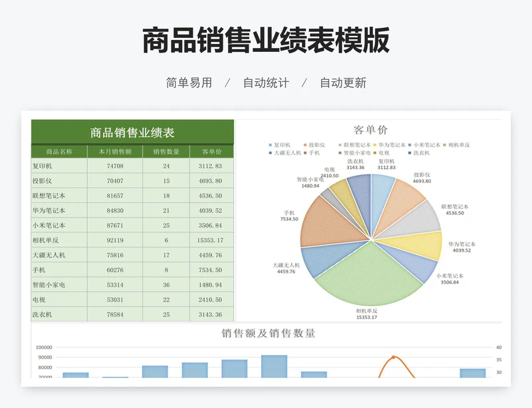Select the 商品名称 column header
This screenshot has width=532, height=408.
click(x=59, y=152)
